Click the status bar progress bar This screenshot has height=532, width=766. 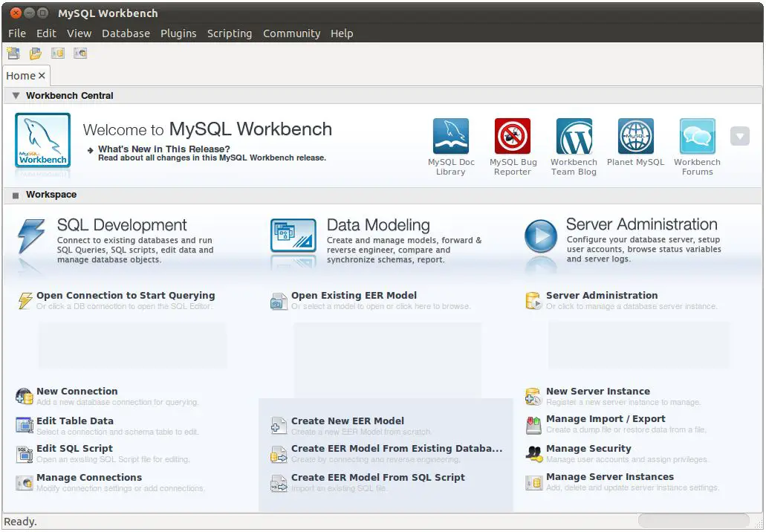point(693,521)
